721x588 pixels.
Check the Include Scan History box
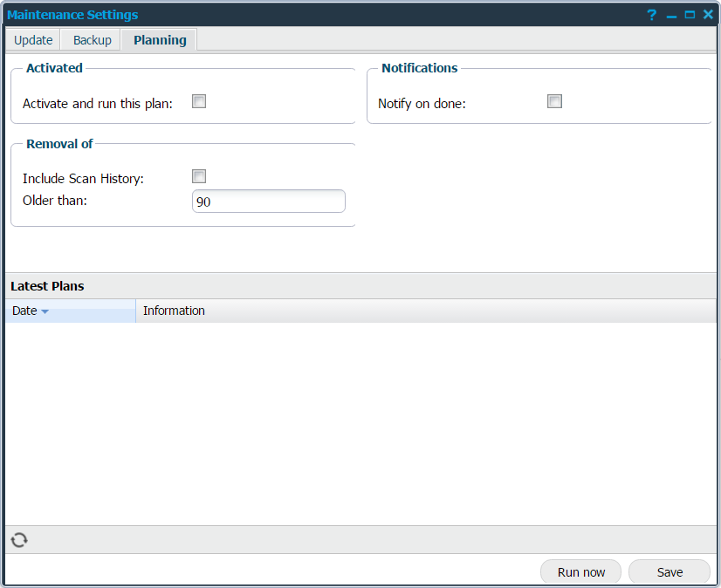[x=199, y=176]
